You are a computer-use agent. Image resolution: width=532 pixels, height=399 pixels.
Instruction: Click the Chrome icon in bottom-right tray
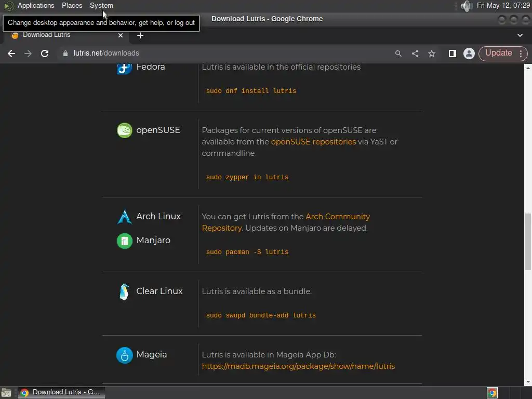pyautogui.click(x=492, y=393)
